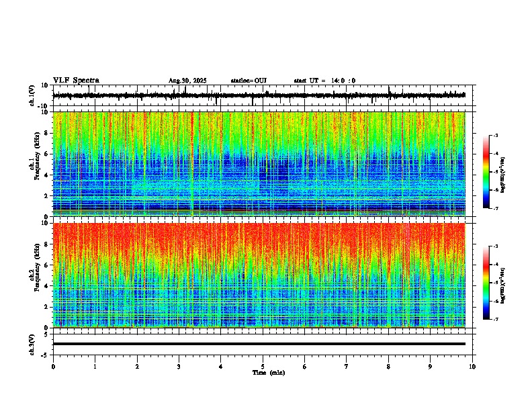
Task: Click time-axis tick label "9"
Action: [430, 367]
